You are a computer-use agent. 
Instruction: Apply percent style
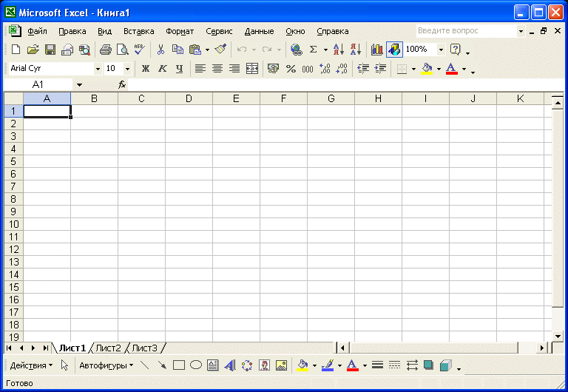[x=291, y=69]
